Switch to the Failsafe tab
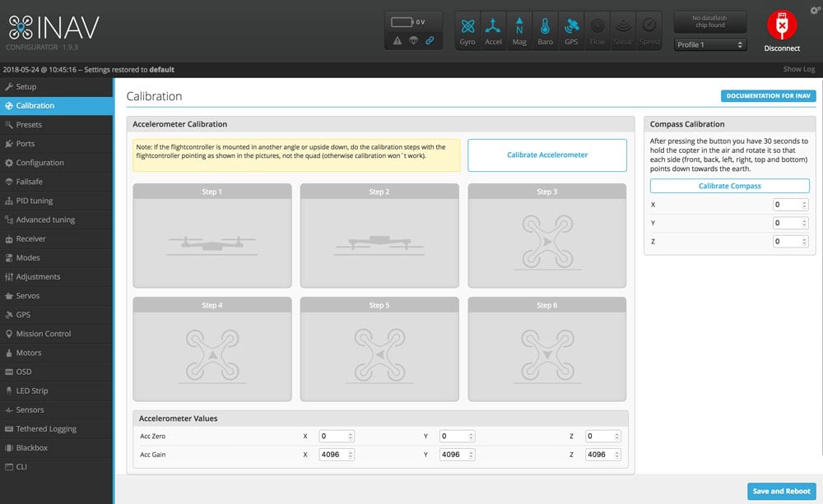 click(x=56, y=182)
